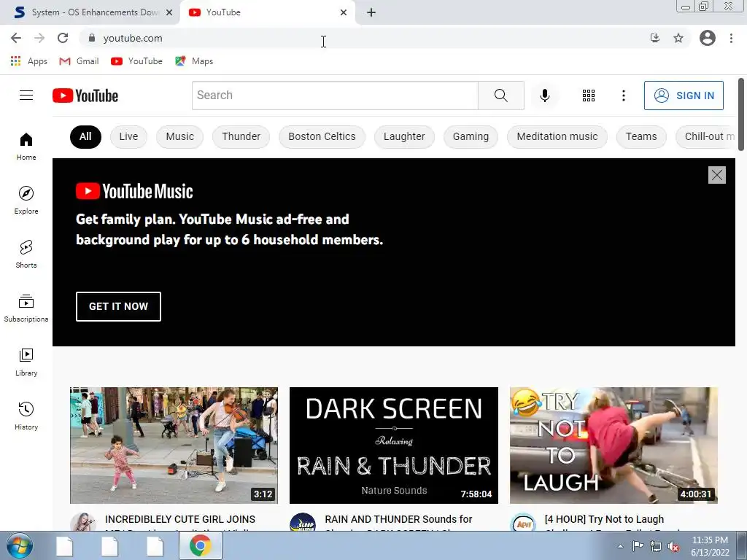747x560 pixels.
Task: Select the Music filter chip
Action: click(x=180, y=136)
